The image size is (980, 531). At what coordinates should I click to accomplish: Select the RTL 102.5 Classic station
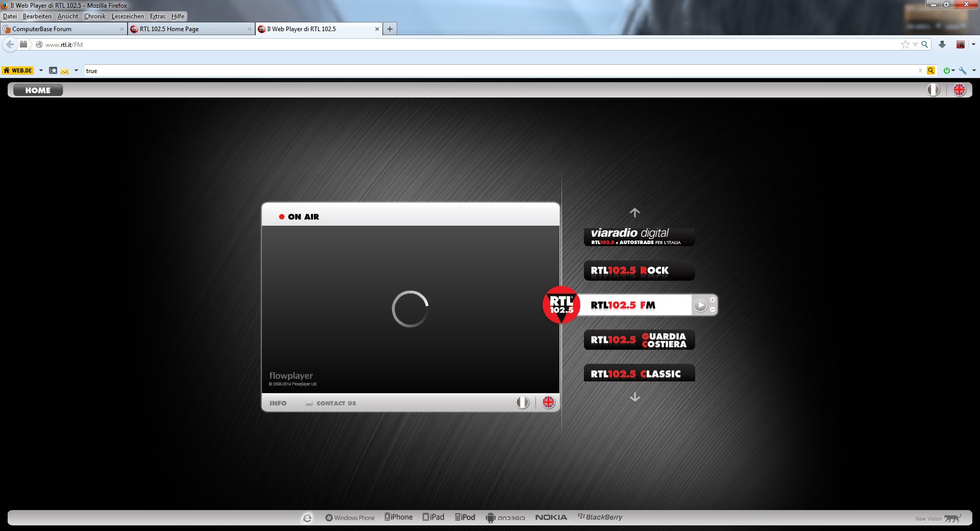pyautogui.click(x=639, y=374)
